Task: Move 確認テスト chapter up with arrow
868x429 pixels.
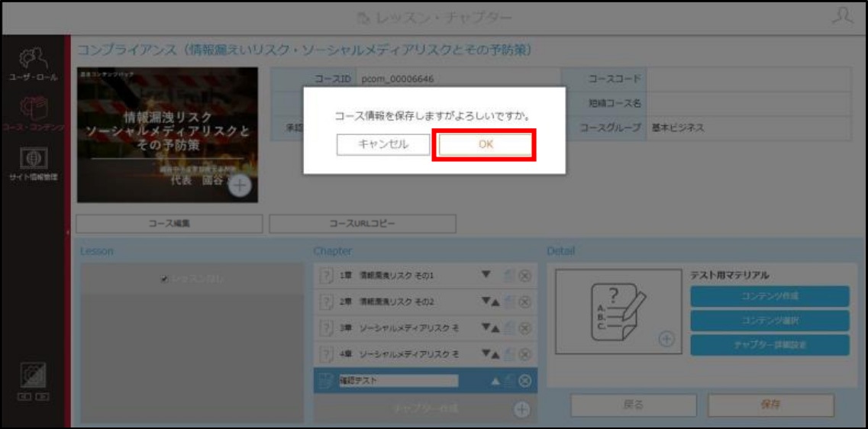Action: (x=495, y=381)
